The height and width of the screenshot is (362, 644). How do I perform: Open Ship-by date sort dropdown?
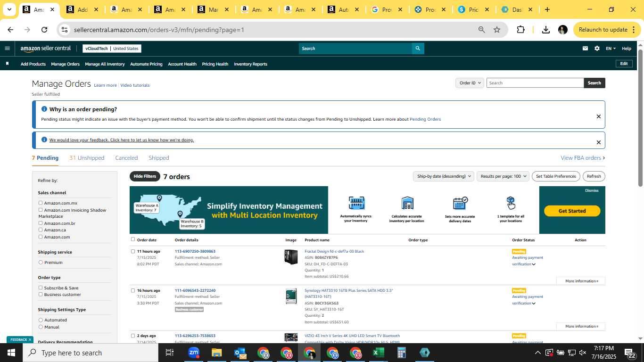coord(443,176)
